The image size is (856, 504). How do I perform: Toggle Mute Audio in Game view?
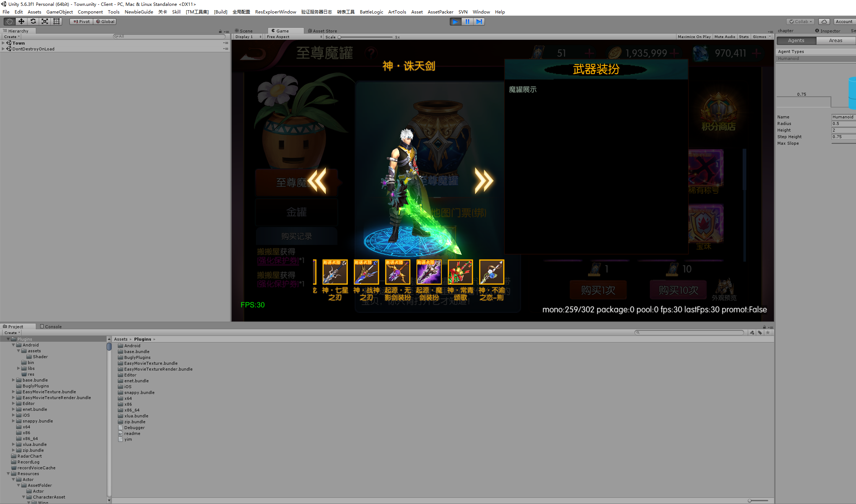point(724,37)
